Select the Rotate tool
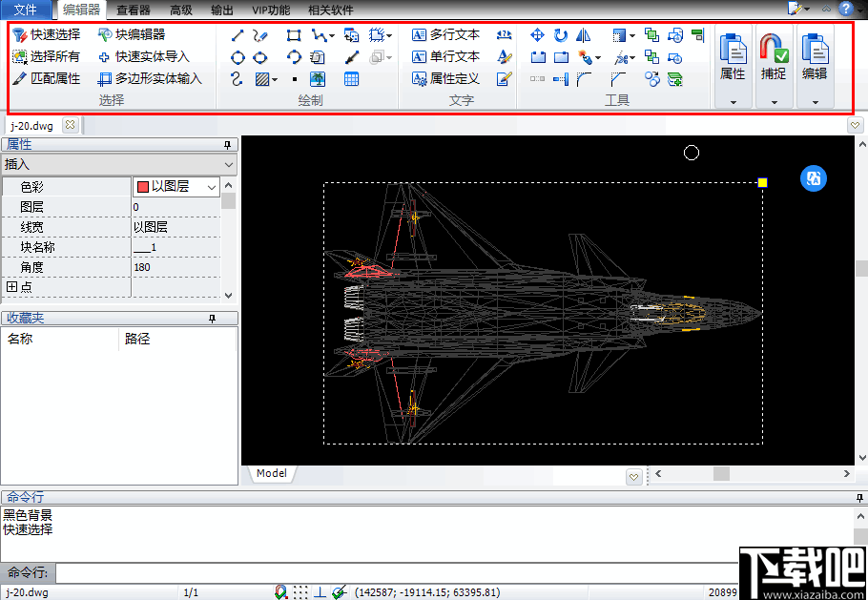 [560, 34]
